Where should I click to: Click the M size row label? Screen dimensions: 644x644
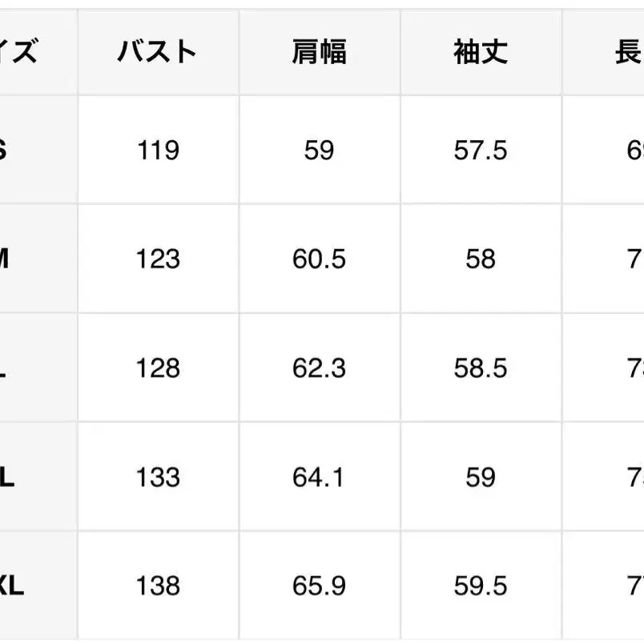click(x=5, y=260)
